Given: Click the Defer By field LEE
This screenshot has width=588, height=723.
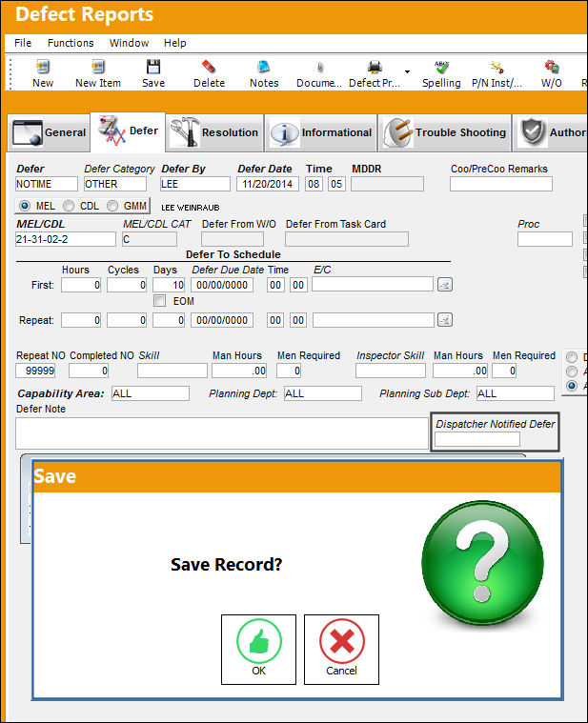Looking at the screenshot, I should [x=195, y=184].
